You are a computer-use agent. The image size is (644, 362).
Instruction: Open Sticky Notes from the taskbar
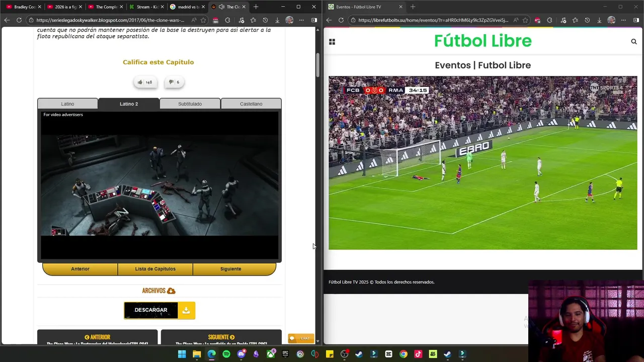[x=330, y=354]
